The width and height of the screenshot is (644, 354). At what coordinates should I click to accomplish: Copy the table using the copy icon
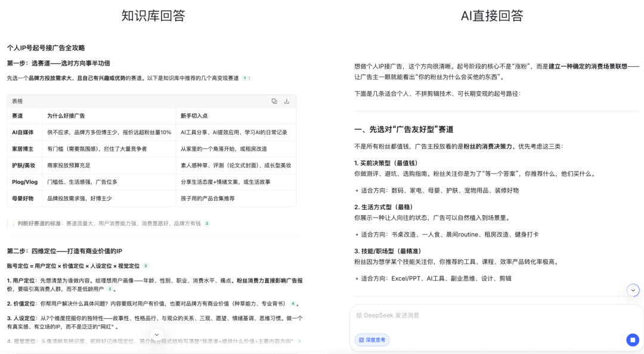pos(274,101)
